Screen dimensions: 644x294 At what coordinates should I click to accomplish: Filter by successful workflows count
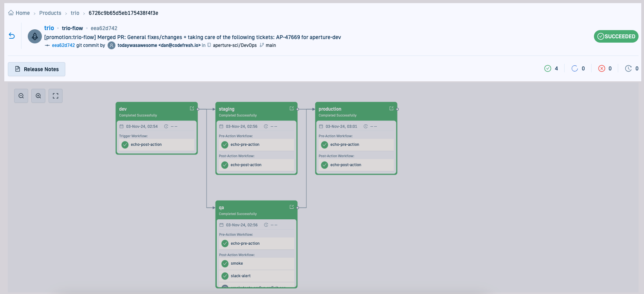pos(551,68)
